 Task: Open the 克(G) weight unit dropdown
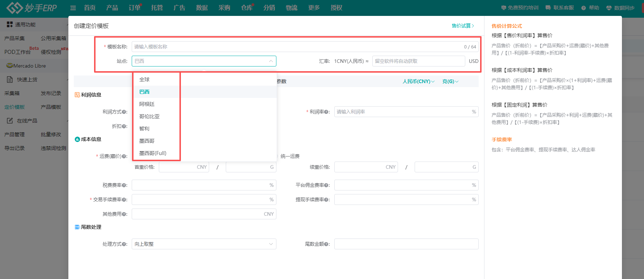(x=450, y=81)
